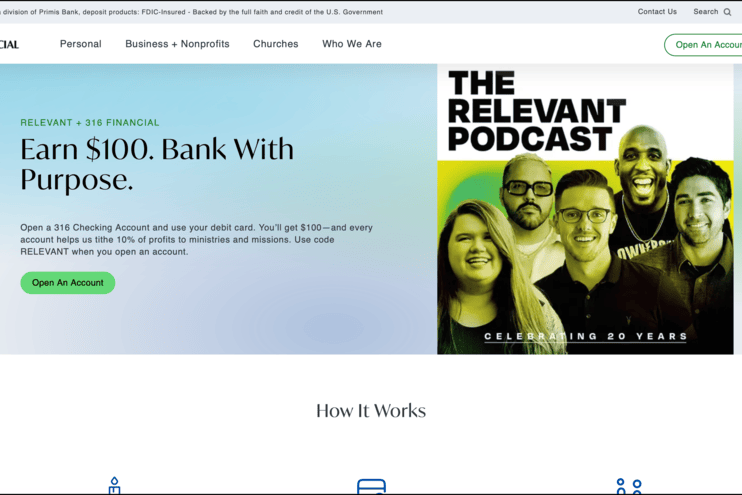
Task: Open the Churches navigation menu
Action: 275,44
